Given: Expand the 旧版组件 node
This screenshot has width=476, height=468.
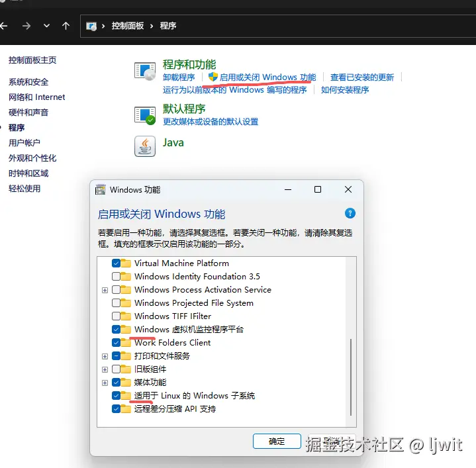Looking at the screenshot, I should (x=105, y=369).
